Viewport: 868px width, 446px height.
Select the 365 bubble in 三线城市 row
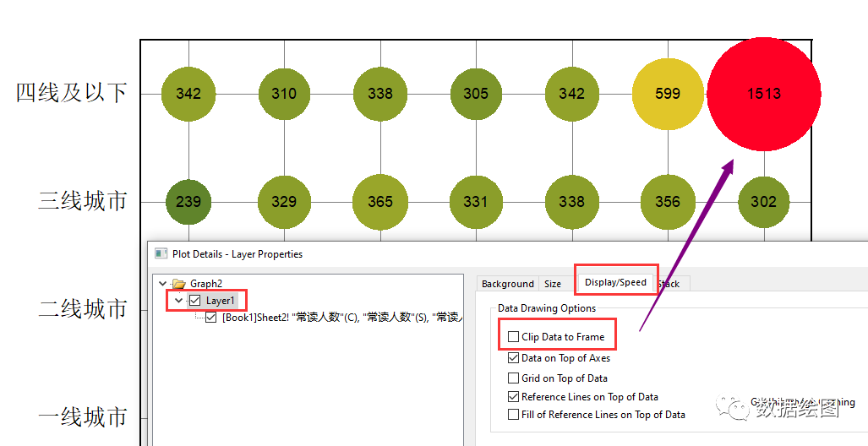pyautogui.click(x=379, y=202)
